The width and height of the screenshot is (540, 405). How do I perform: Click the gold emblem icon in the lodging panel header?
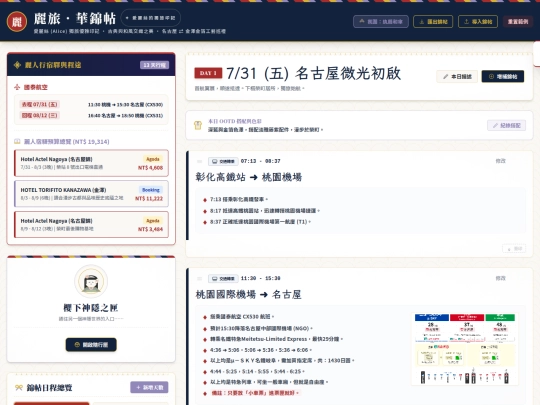pyautogui.click(x=17, y=65)
